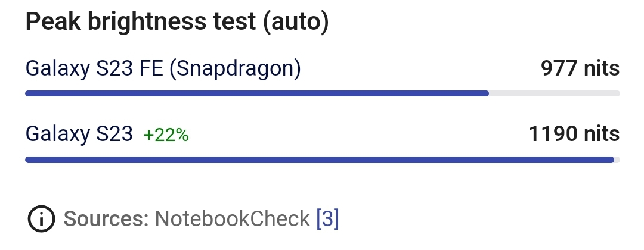Viewport: 644px width, 250px height.
Task: Click the info icon beside Sources
Action: click(42, 219)
